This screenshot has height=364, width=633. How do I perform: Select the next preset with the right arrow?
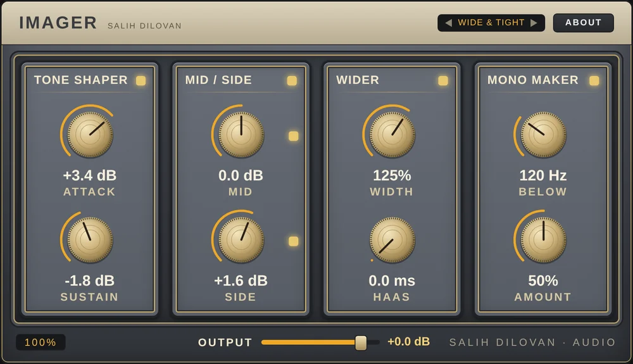pyautogui.click(x=534, y=23)
